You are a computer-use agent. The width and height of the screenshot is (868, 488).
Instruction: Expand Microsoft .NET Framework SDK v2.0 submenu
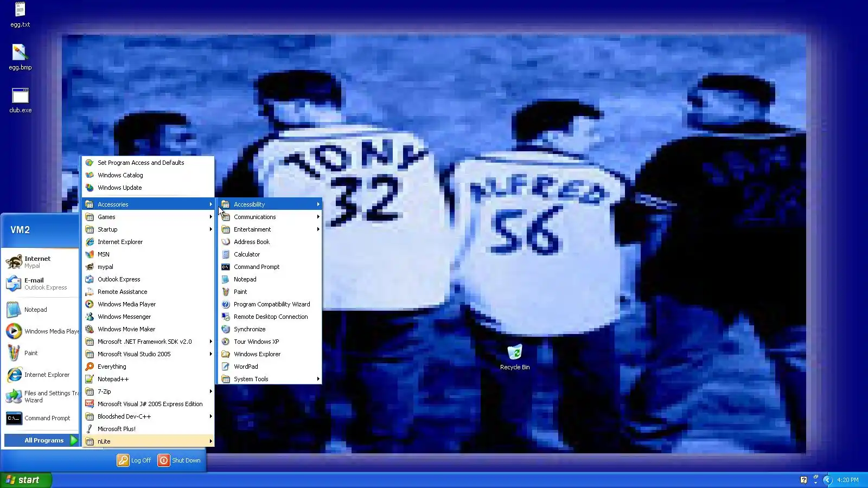(x=148, y=342)
